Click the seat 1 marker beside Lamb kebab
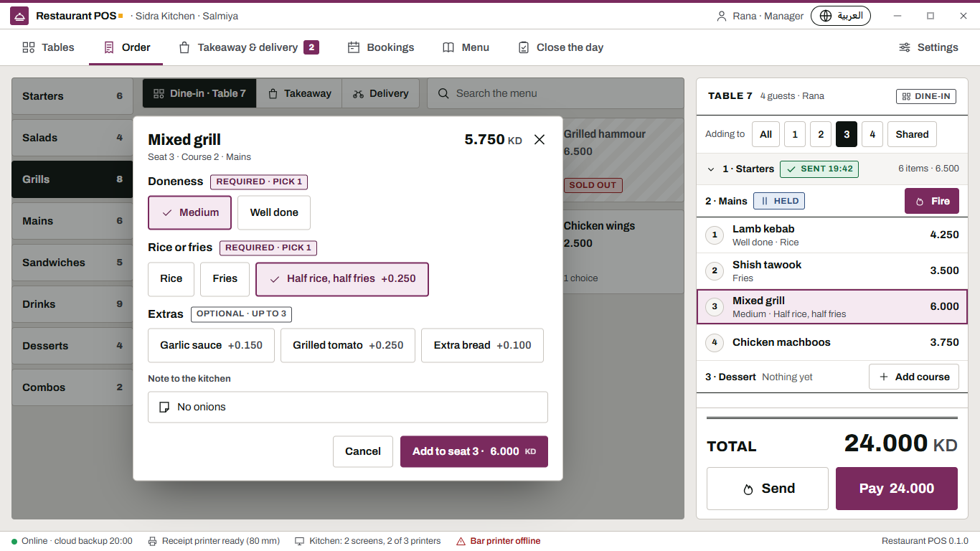980x551 pixels. pos(715,235)
